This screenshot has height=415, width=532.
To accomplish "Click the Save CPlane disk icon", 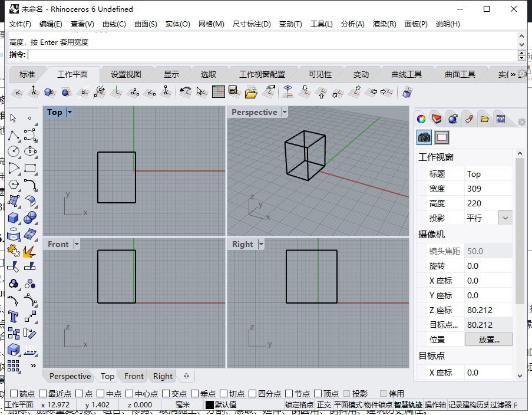I will click(x=234, y=92).
